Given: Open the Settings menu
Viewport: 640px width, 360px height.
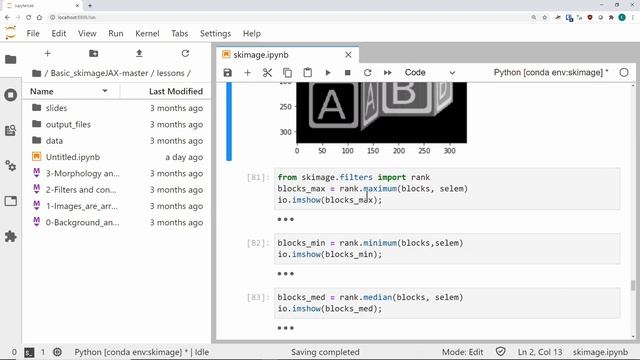Looking at the screenshot, I should tap(216, 33).
